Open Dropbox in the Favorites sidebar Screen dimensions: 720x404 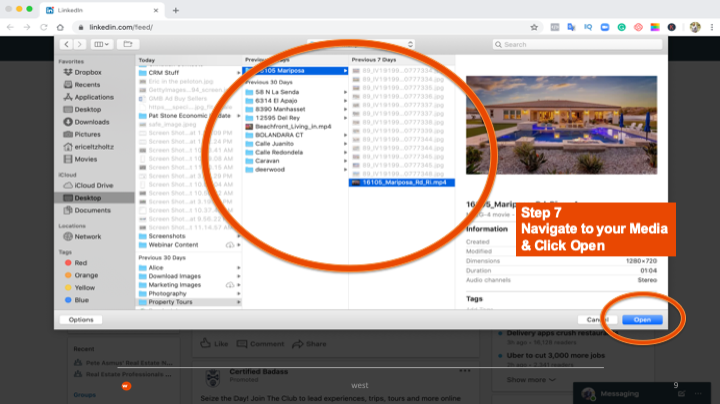tap(87, 72)
